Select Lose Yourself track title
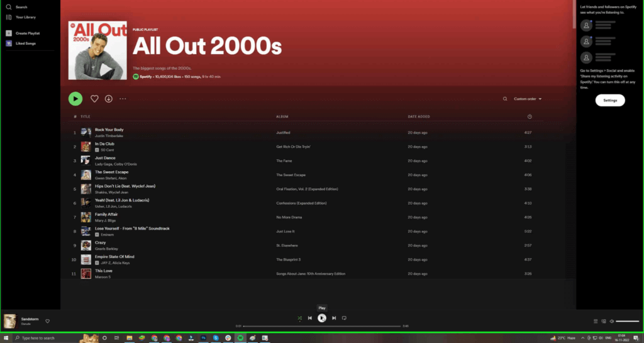 (132, 228)
